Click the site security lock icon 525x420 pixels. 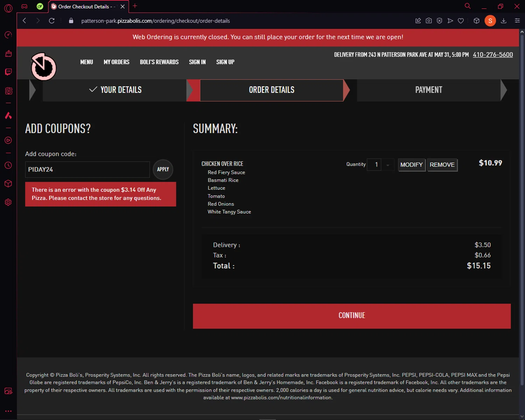[71, 21]
